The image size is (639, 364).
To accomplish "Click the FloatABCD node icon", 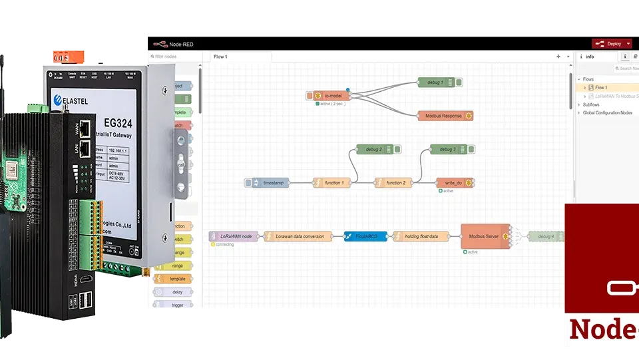I will tap(348, 236).
